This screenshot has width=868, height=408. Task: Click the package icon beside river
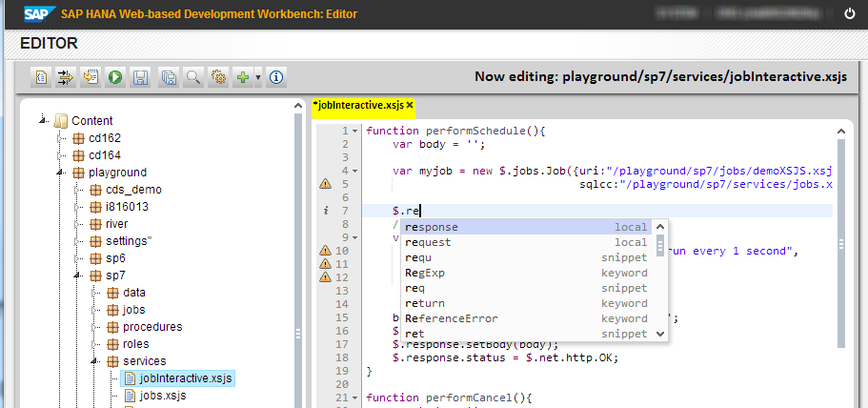coord(96,224)
